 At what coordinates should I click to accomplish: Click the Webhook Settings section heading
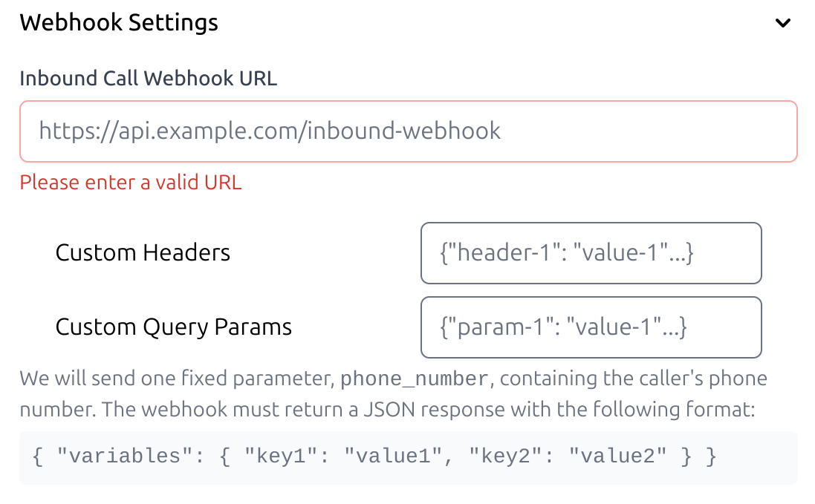click(x=119, y=23)
